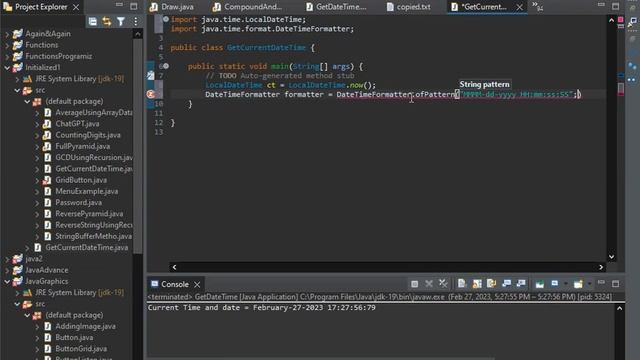Viewport: 640px width, 360px height.
Task: Select GridButton.java in the tree
Action: [81, 180]
